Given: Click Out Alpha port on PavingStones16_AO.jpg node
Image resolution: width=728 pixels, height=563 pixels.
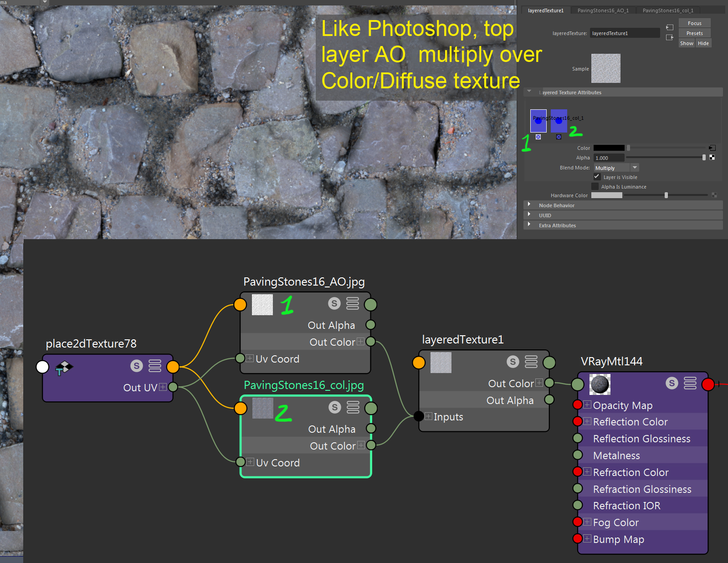Looking at the screenshot, I should coord(371,325).
